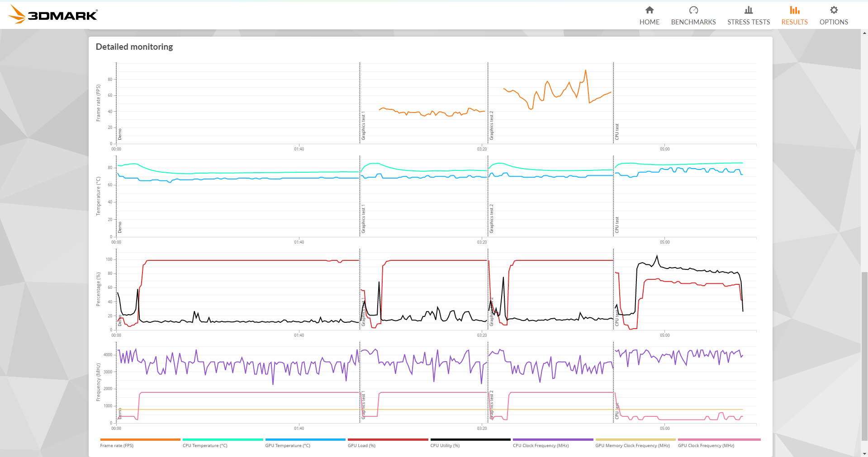Open Benchmarks using the gauge icon
Viewport: 868px width, 457px height.
point(693,9)
